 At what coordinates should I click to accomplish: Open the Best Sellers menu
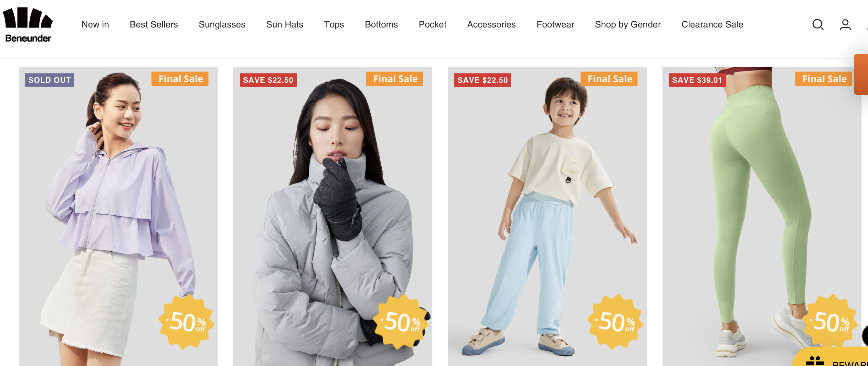click(153, 25)
